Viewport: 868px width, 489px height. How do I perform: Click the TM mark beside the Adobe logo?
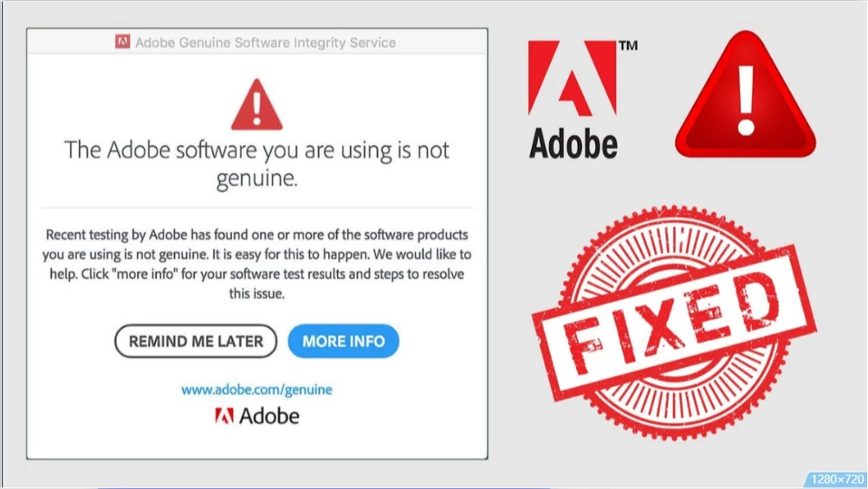click(628, 45)
